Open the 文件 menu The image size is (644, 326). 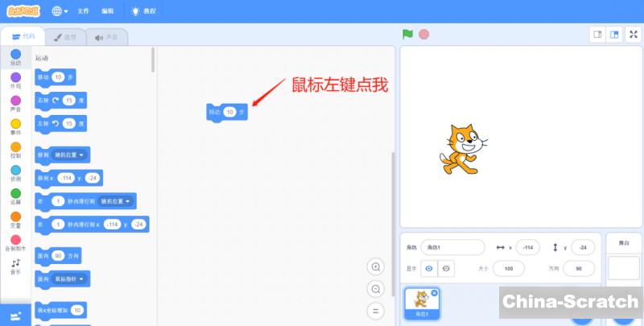pyautogui.click(x=84, y=11)
